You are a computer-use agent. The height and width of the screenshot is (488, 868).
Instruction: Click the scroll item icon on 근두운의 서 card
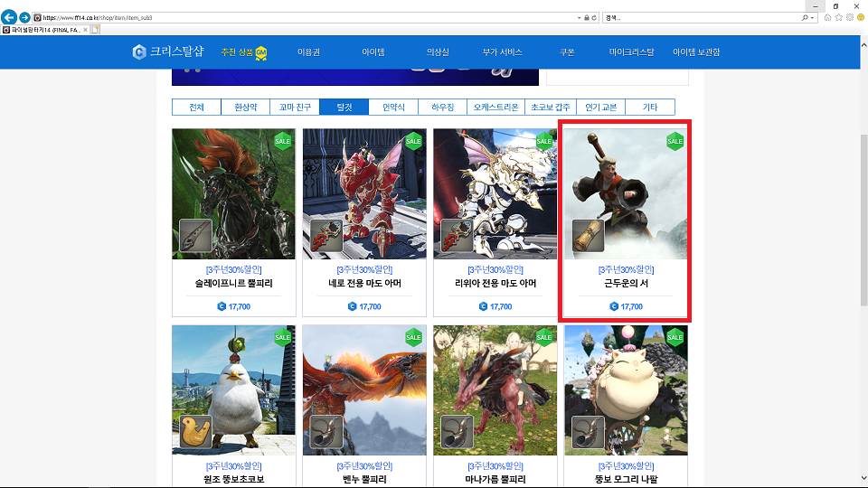click(x=588, y=236)
